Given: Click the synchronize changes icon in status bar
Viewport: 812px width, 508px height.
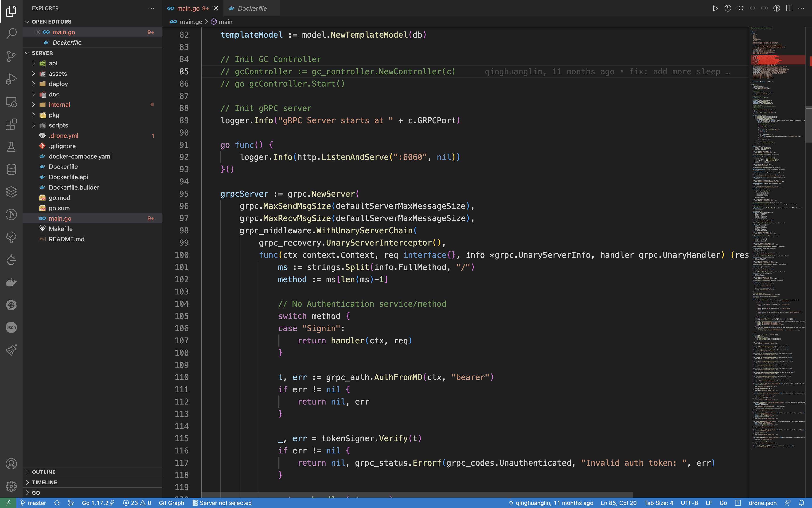Looking at the screenshot, I should tap(57, 503).
